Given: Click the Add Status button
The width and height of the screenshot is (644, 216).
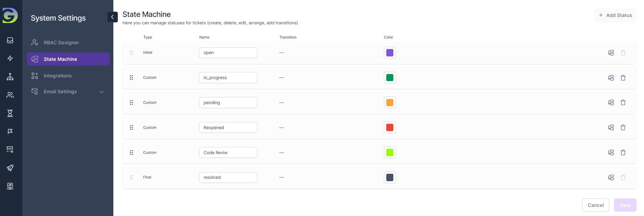Looking at the screenshot, I should (x=615, y=15).
